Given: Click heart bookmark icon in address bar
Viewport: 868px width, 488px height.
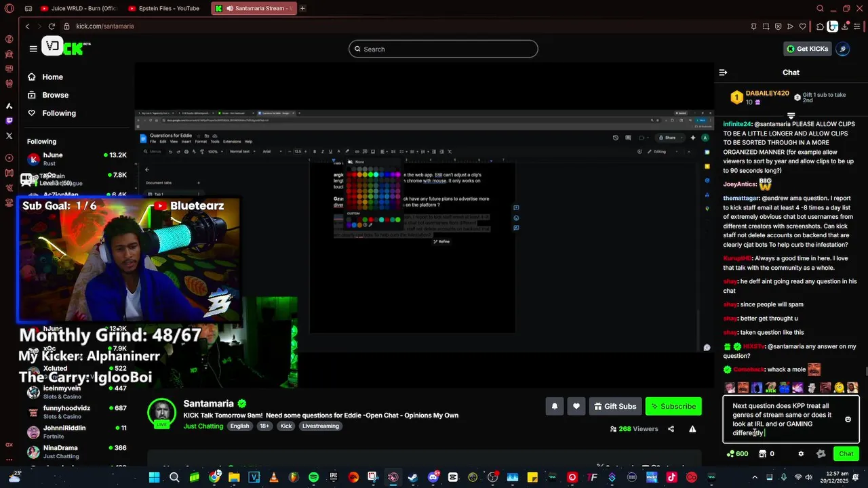Looking at the screenshot, I should 803,26.
